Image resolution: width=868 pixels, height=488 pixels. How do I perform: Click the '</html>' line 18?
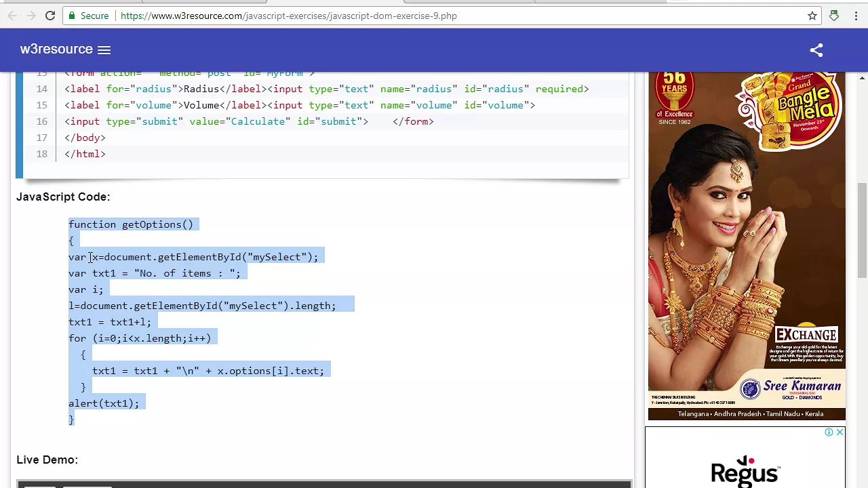tap(85, 154)
